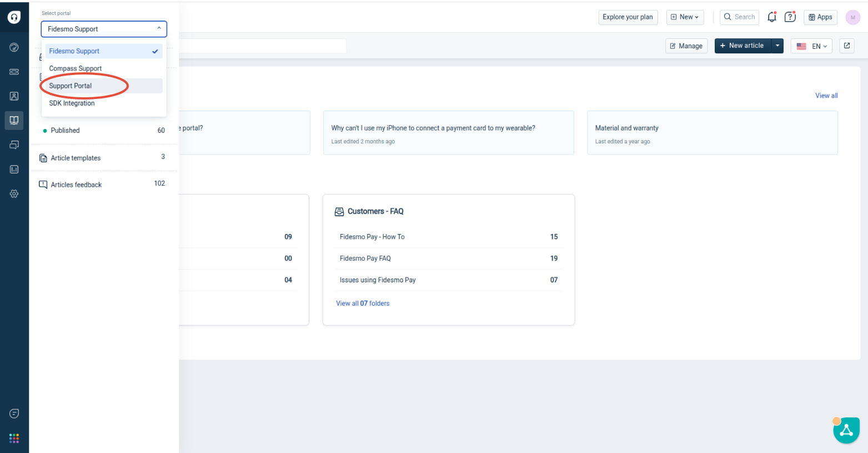Click View all 07 folders link
Screen dimensions: 868x453
(x=363, y=303)
